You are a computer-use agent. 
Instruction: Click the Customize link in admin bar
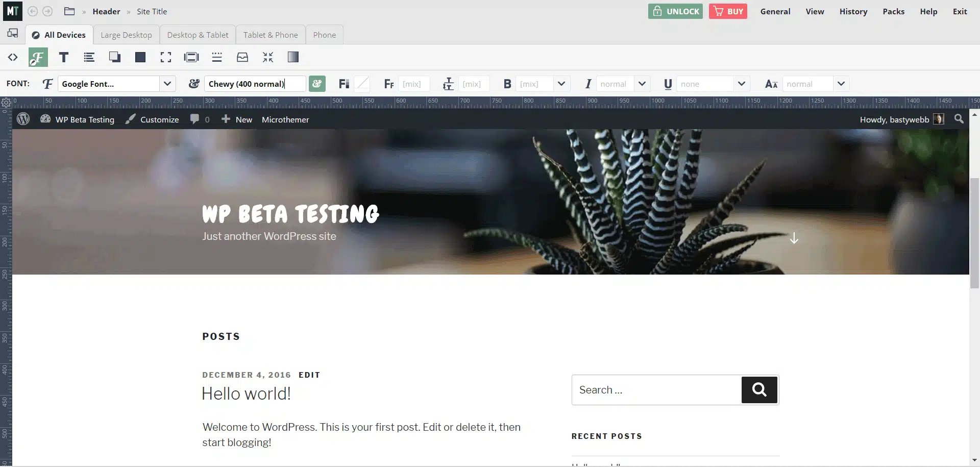pyautogui.click(x=152, y=119)
